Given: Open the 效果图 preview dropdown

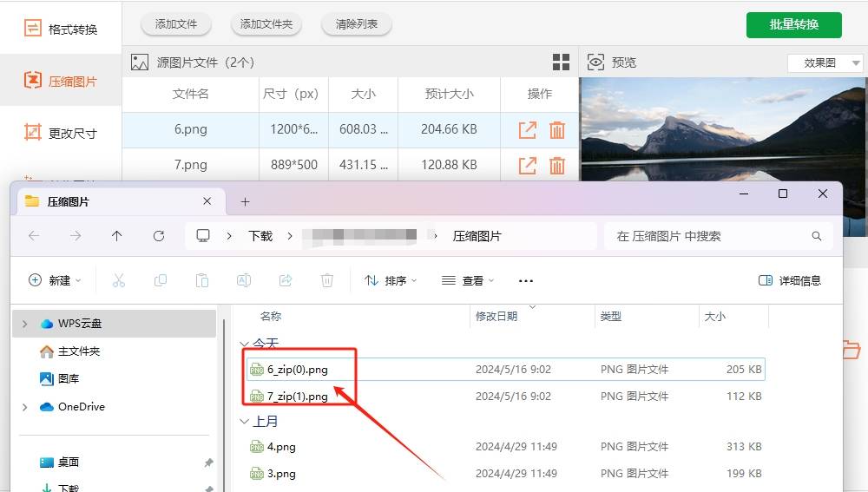Looking at the screenshot, I should [x=825, y=62].
